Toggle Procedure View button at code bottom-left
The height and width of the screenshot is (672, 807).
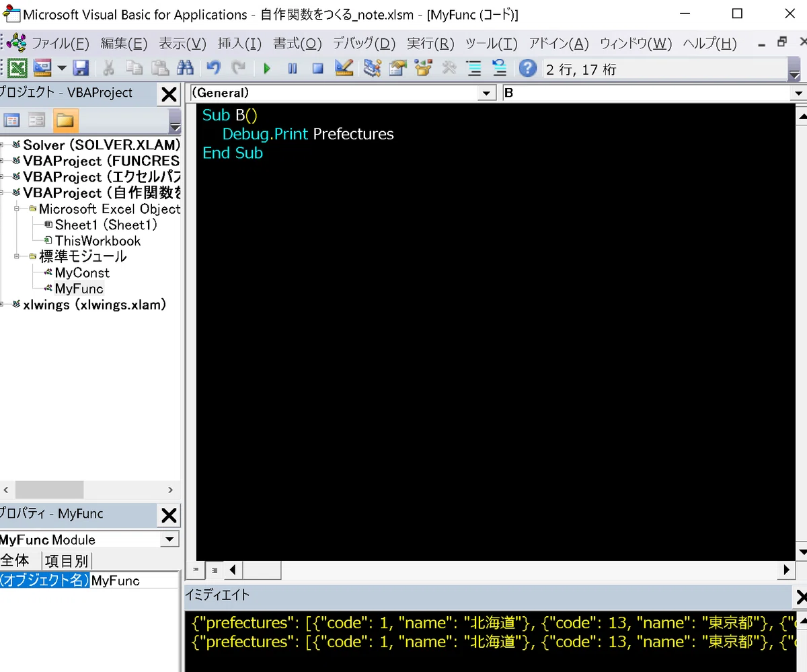(x=195, y=570)
